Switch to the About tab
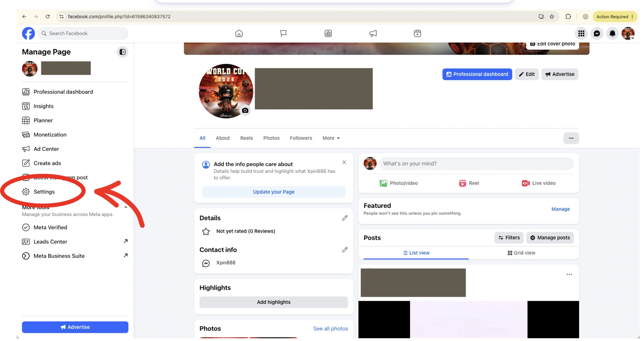 pos(223,138)
